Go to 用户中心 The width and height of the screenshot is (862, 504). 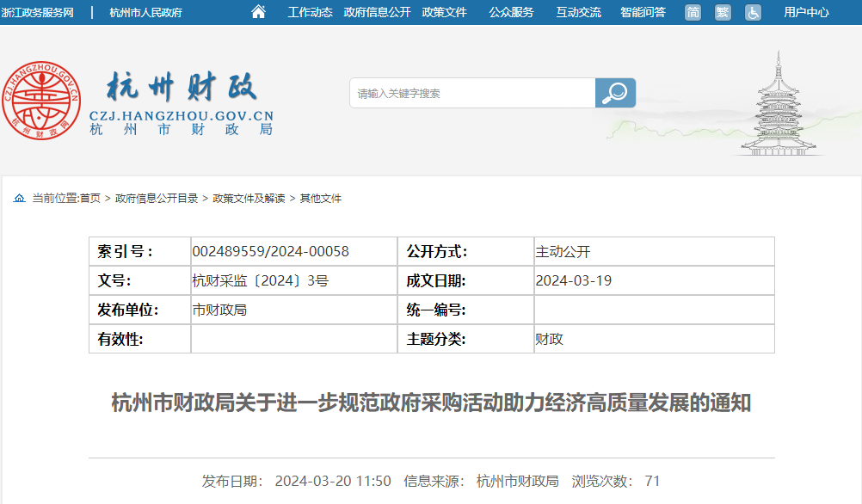[x=806, y=12]
